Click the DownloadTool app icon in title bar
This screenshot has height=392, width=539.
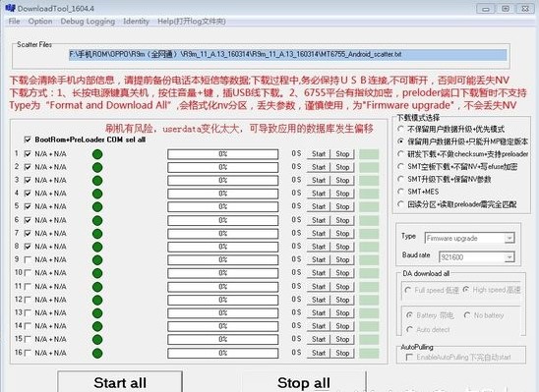10,8
